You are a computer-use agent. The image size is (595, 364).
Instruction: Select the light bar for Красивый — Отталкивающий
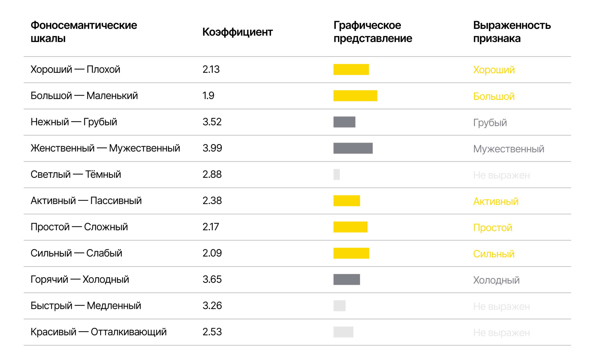click(x=343, y=332)
